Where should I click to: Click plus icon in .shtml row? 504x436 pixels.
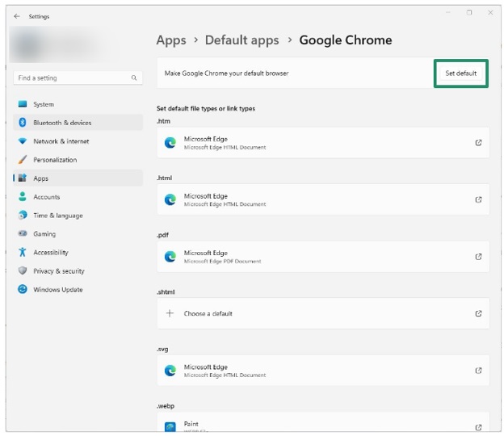coord(170,313)
